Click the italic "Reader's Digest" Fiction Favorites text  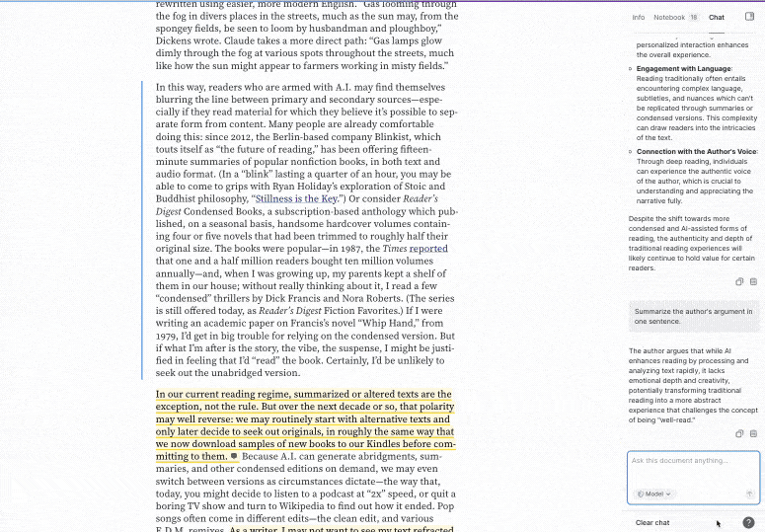pos(290,311)
